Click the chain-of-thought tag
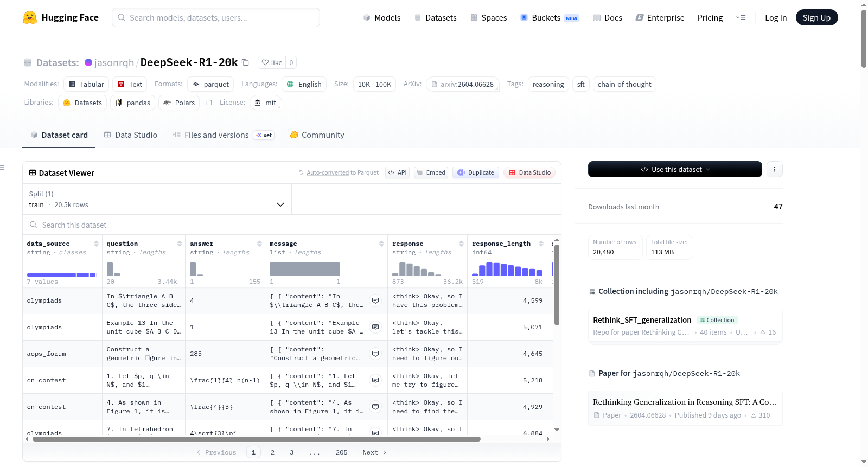Image resolution: width=868 pixels, height=467 pixels. [624, 84]
